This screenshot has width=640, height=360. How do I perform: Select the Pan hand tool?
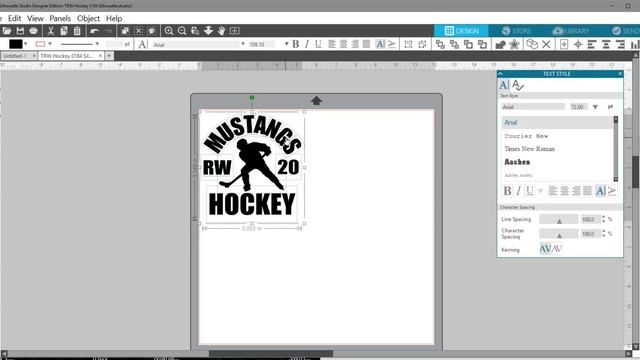(x=221, y=31)
